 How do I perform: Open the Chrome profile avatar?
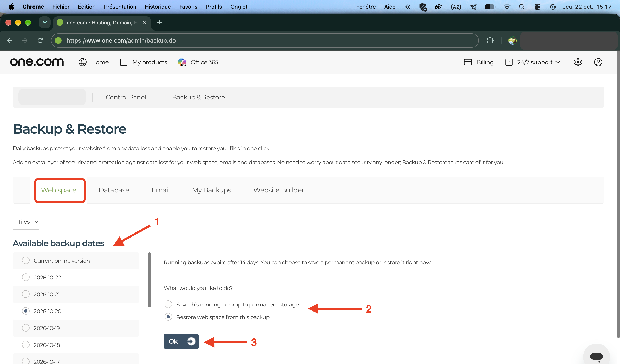tap(512, 40)
